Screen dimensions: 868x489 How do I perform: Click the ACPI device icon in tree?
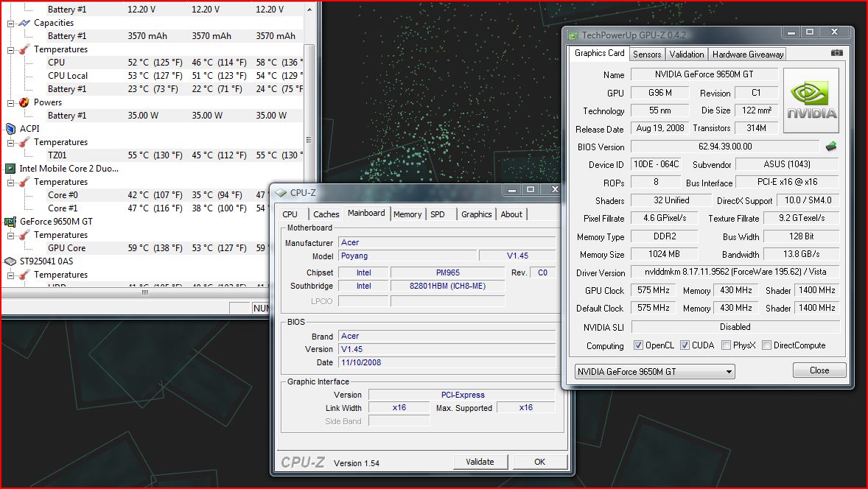[x=10, y=129]
